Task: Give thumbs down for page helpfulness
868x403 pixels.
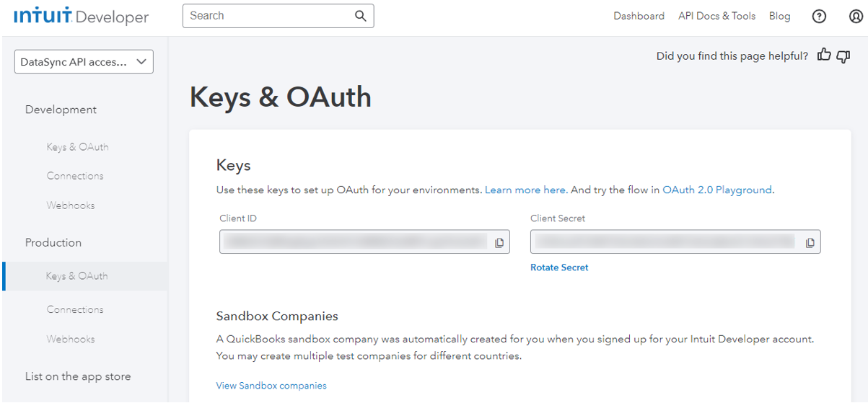Action: [843, 56]
